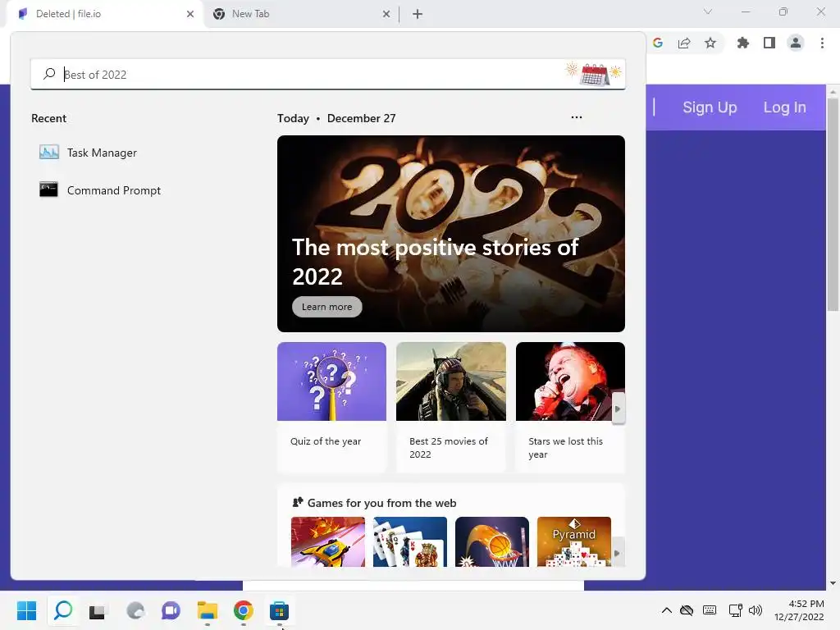
Task: Click the OneDrive cloud tray icon
Action: coord(687,610)
